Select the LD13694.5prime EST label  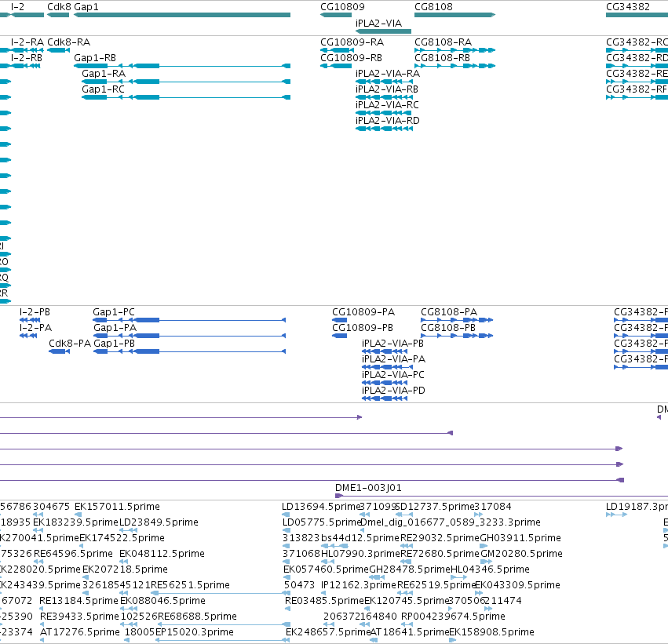pyautogui.click(x=321, y=507)
